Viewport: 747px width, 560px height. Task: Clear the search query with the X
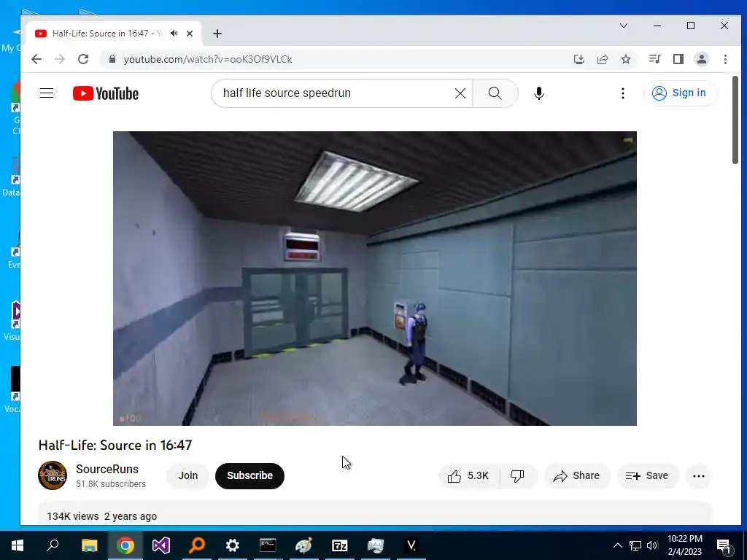click(x=460, y=93)
